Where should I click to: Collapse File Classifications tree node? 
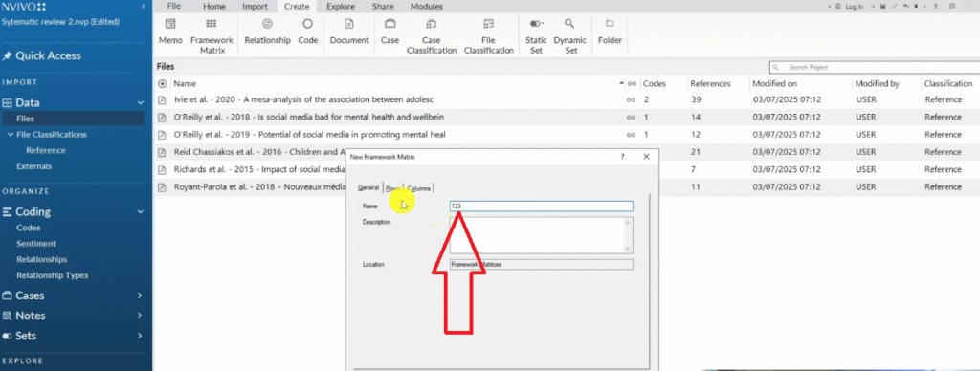pos(10,134)
